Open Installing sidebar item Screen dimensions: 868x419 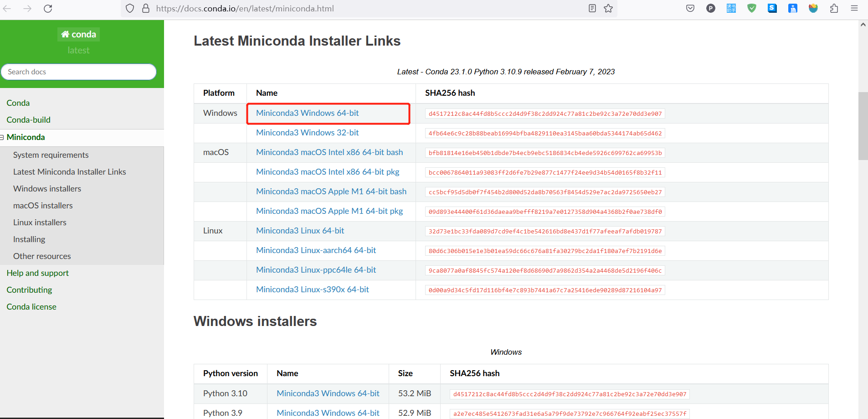tap(29, 239)
